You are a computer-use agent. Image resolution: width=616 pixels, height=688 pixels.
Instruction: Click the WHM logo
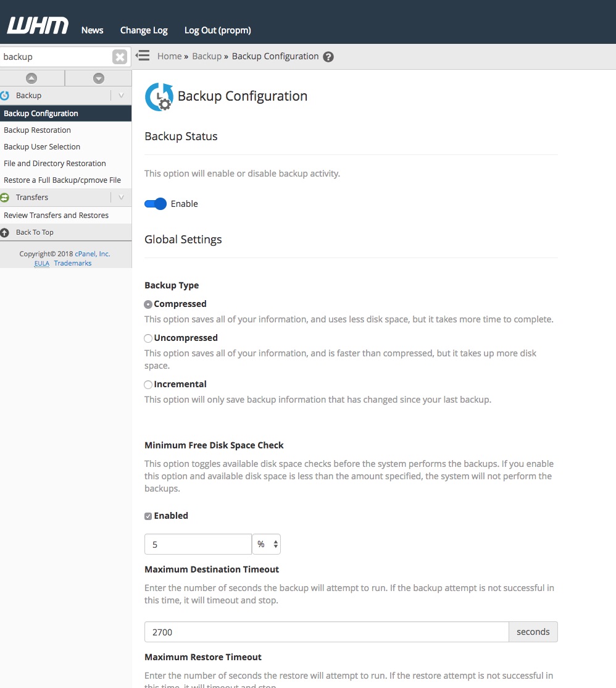[x=38, y=26]
